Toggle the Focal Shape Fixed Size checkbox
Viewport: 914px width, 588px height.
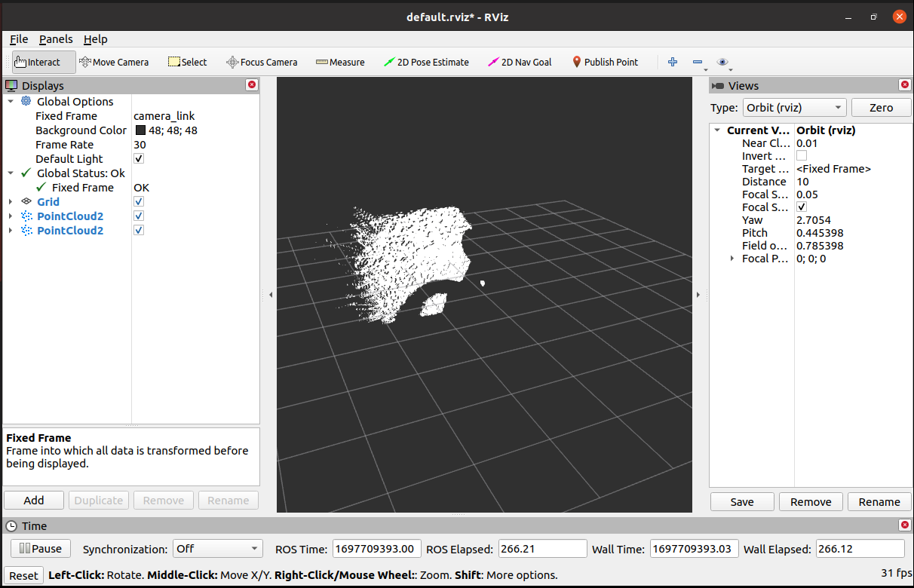coord(802,207)
